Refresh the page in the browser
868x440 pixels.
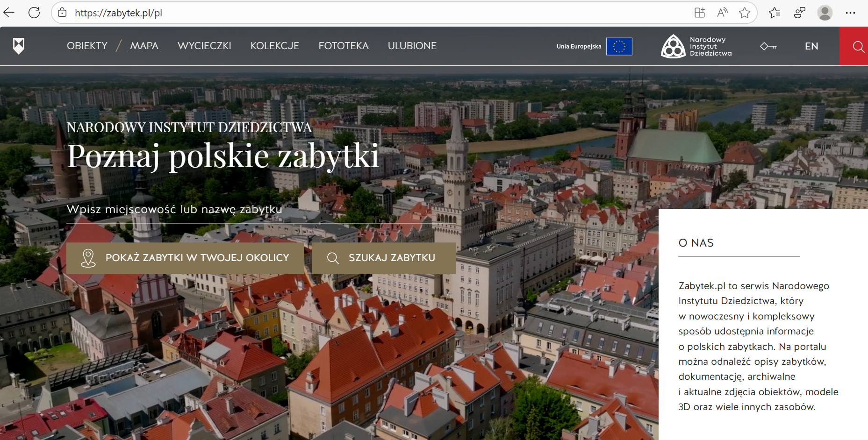coord(34,13)
